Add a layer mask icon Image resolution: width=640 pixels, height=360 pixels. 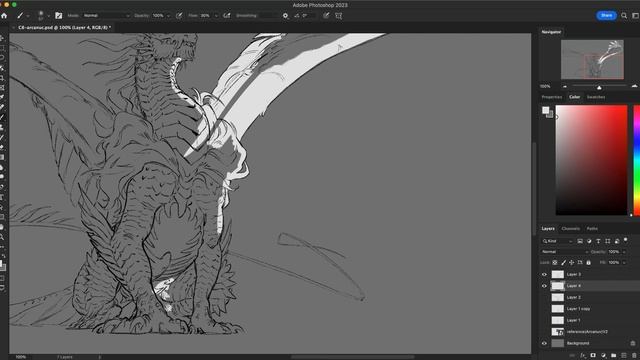pyautogui.click(x=593, y=356)
